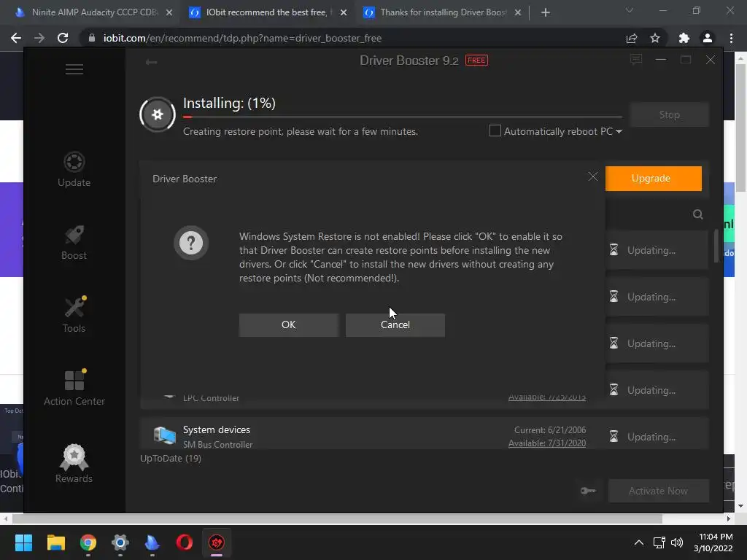The height and width of the screenshot is (560, 747).
Task: Select the SM Bus Controller text
Action: pyautogui.click(x=217, y=445)
